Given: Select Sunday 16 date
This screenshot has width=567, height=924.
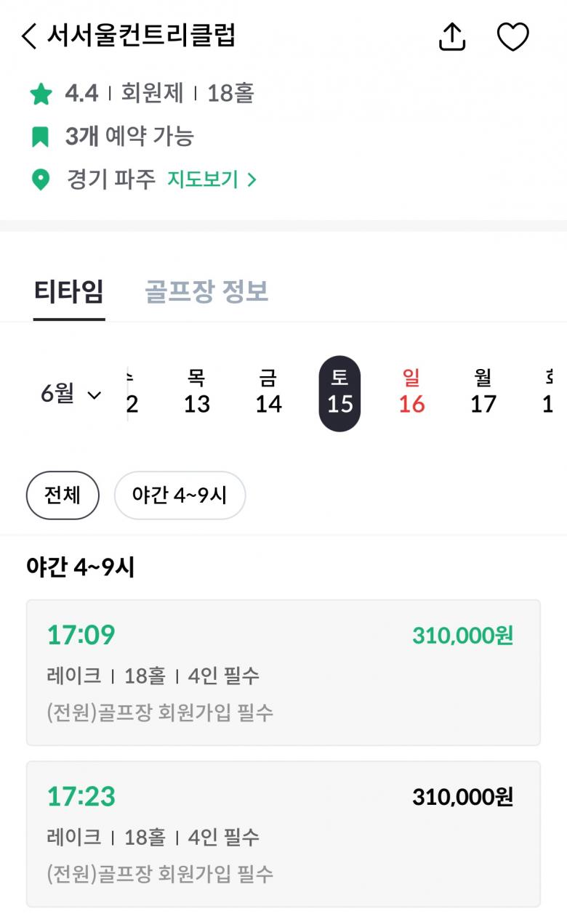Looking at the screenshot, I should pyautogui.click(x=411, y=392).
